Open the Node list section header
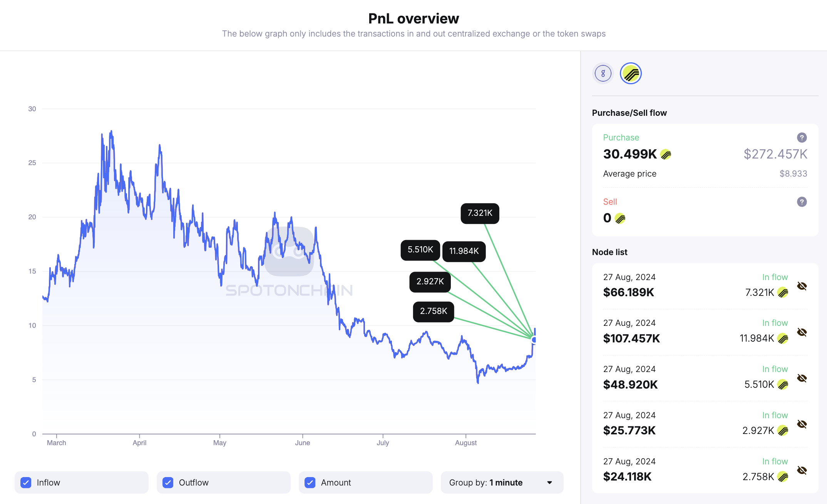The width and height of the screenshot is (827, 504). pyautogui.click(x=609, y=252)
